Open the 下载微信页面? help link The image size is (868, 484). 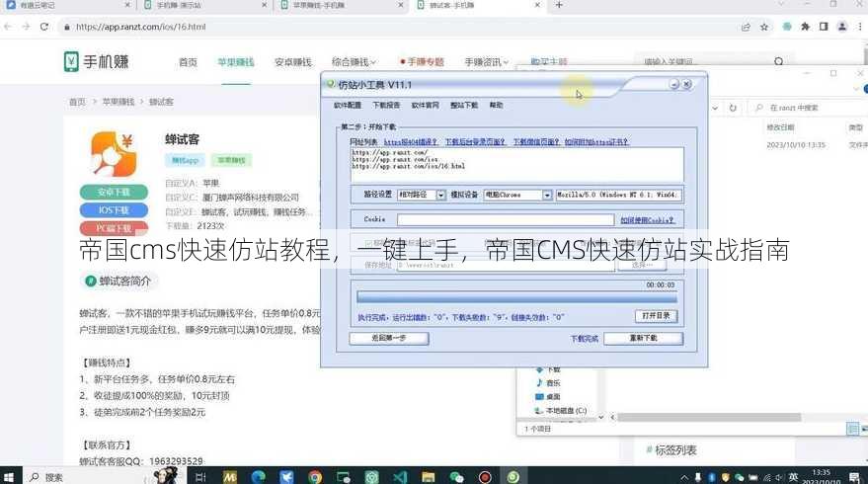pyautogui.click(x=536, y=142)
